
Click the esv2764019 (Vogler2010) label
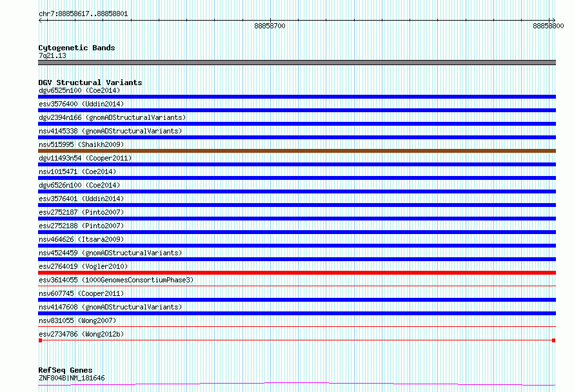[83, 266]
